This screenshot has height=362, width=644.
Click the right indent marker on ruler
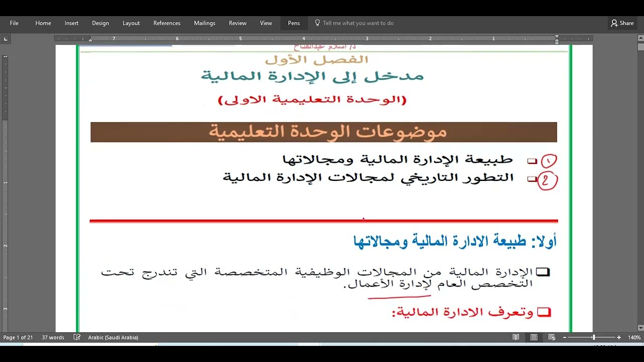pos(556,39)
